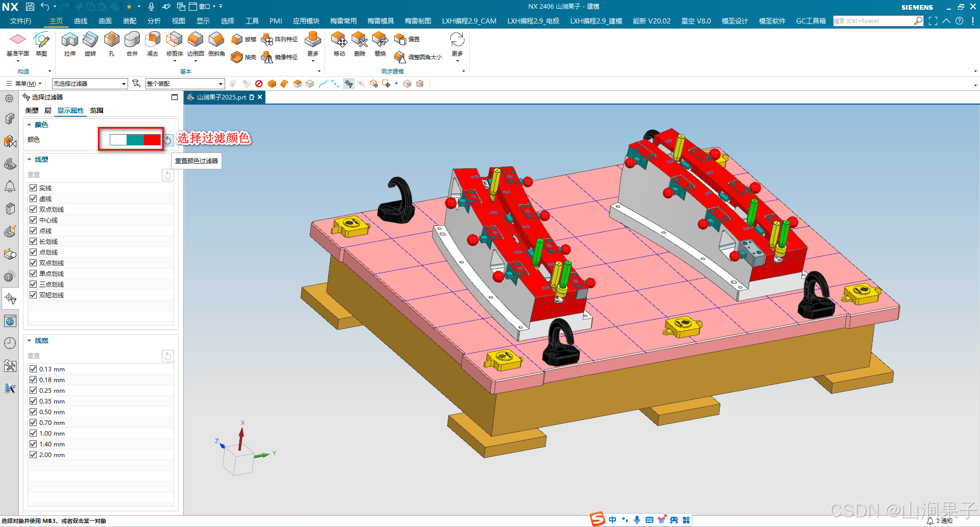Toggle the 中心线 checkbox
This screenshot has width=980, height=527.
33,220
